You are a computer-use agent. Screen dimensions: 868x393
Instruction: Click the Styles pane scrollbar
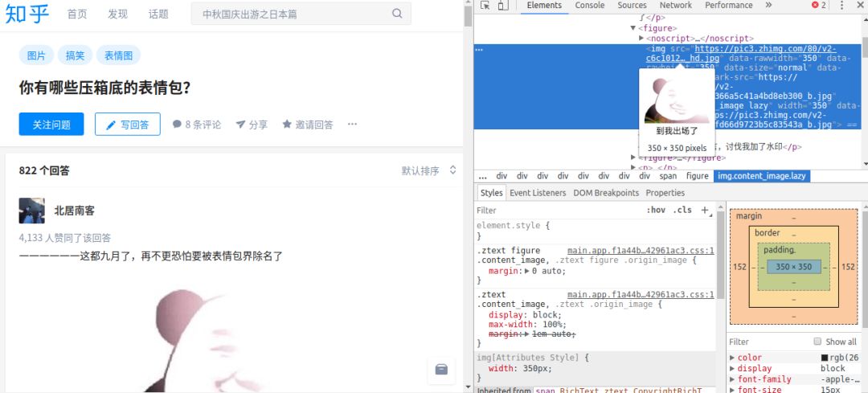[720, 255]
